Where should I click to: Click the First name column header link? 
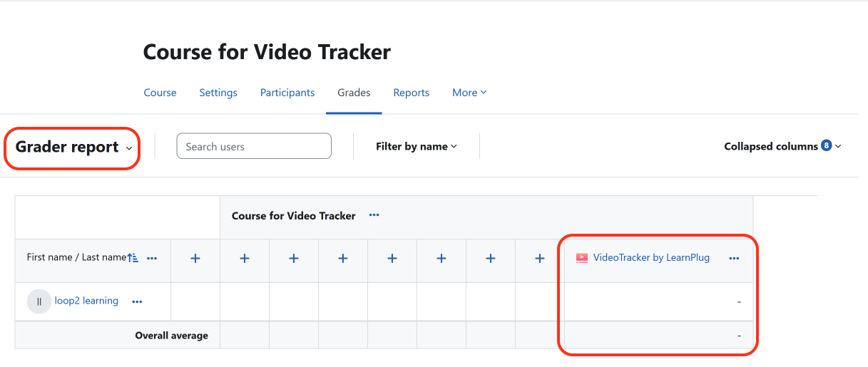[50, 257]
